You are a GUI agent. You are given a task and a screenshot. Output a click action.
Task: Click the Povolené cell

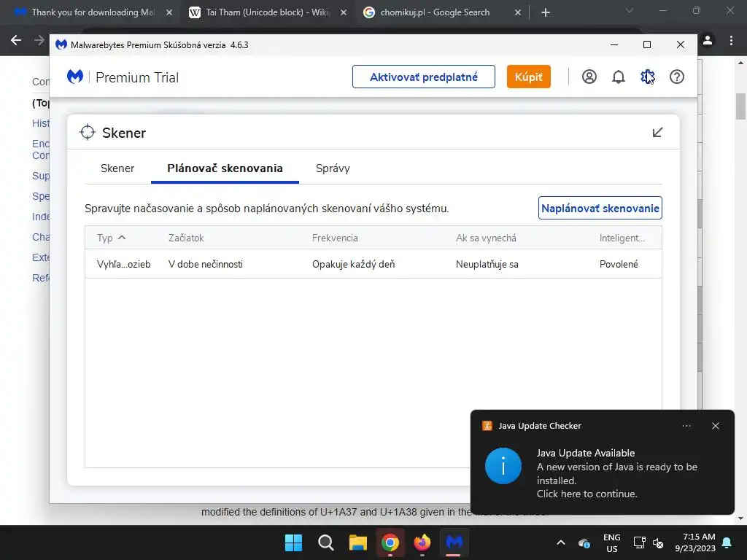[x=619, y=264]
